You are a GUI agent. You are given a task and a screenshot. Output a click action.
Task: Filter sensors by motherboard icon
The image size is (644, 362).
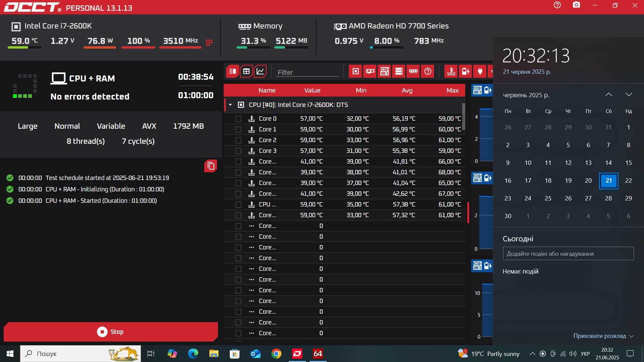(x=385, y=71)
